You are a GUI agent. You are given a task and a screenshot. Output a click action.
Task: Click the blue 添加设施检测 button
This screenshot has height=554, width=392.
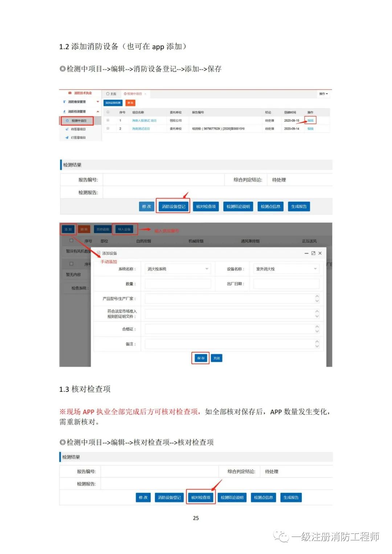(x=113, y=103)
